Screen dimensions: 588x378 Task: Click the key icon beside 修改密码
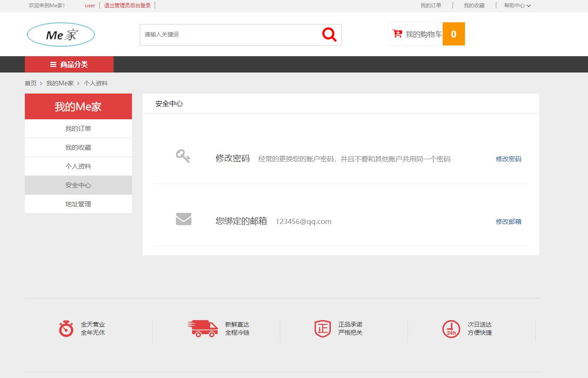pos(183,156)
